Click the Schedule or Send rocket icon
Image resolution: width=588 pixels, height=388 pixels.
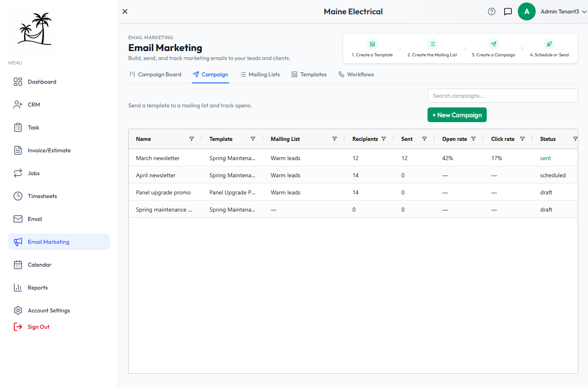549,44
